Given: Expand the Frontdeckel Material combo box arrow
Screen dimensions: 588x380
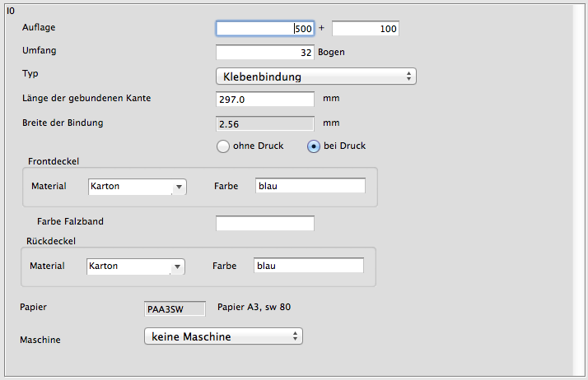Looking at the screenshot, I should click(179, 187).
